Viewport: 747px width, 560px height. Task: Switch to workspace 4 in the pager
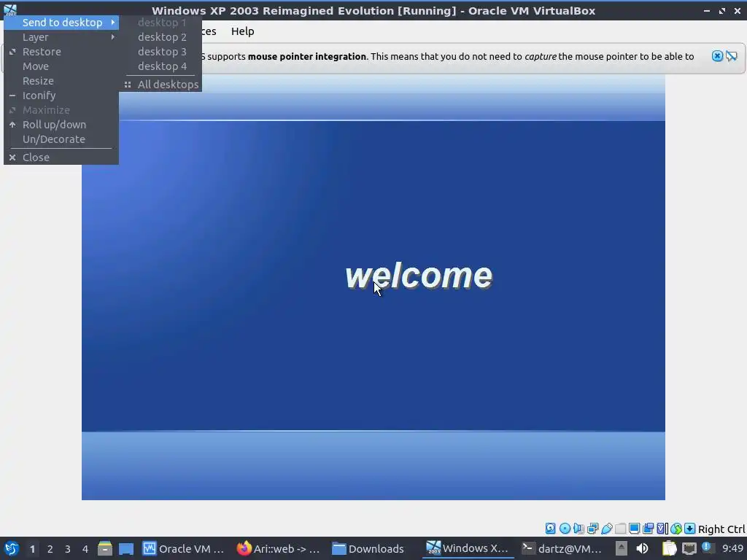85,548
